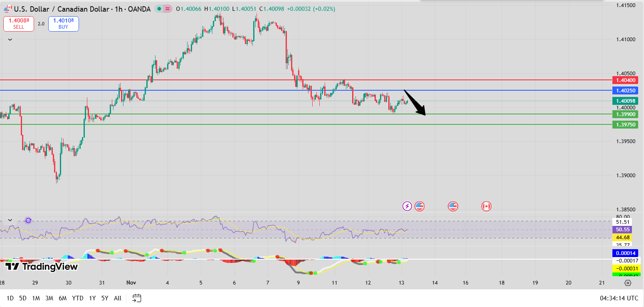Viewport: 644px width, 307px height.
Task: Click the SELL button showing 1.40088
Action: 18,24
